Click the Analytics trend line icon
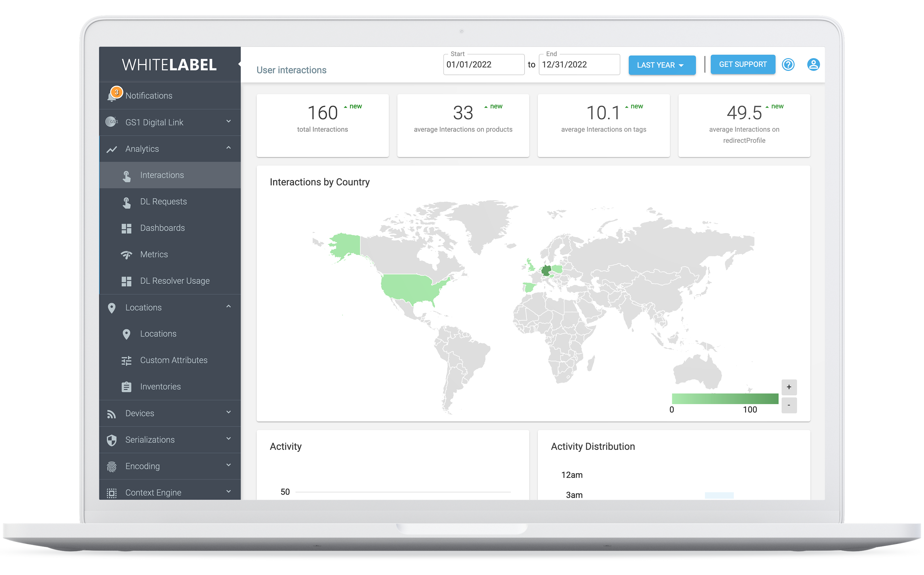Viewport: 924px width, 575px height. point(111,149)
